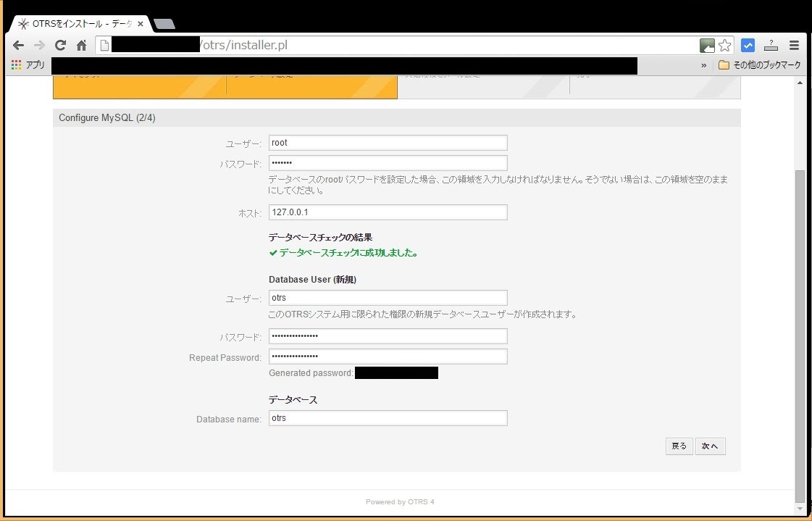Open the Chrome hamburger menu

click(x=794, y=46)
